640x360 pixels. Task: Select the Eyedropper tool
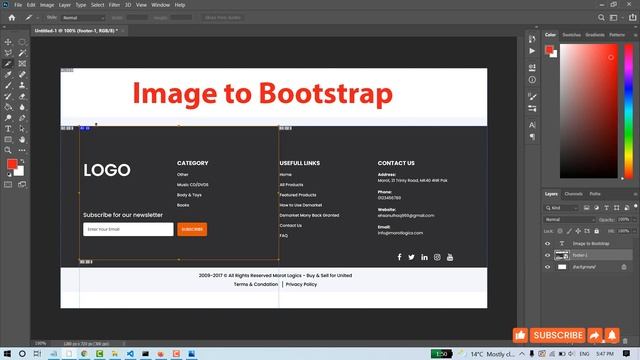(8, 74)
